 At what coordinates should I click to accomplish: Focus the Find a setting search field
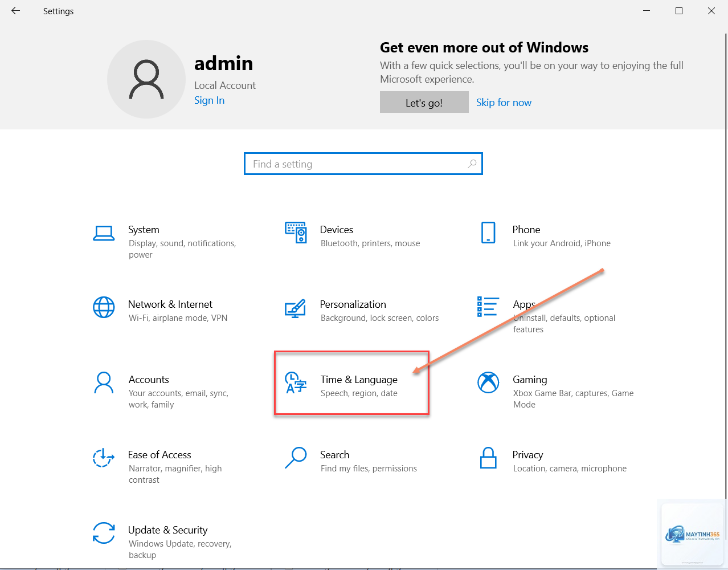pyautogui.click(x=363, y=164)
